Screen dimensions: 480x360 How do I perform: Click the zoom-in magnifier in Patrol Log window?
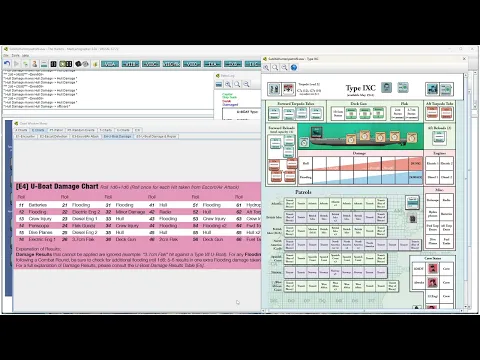pos(228,84)
